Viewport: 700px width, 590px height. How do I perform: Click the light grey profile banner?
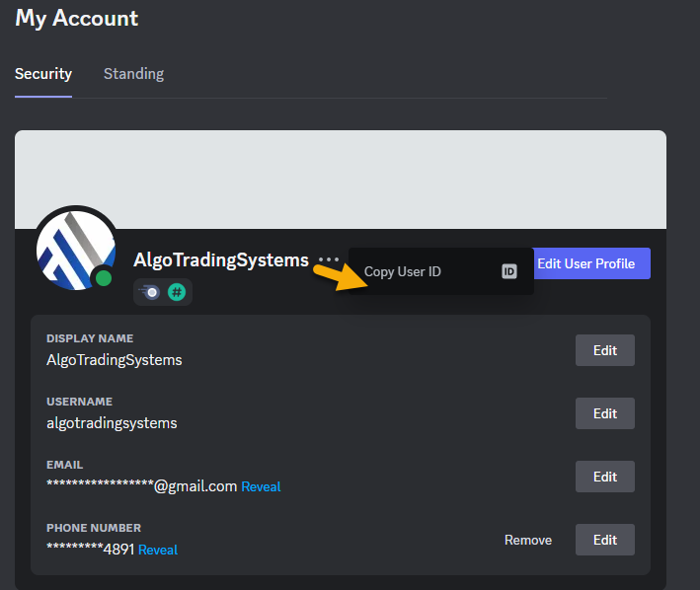(340, 180)
